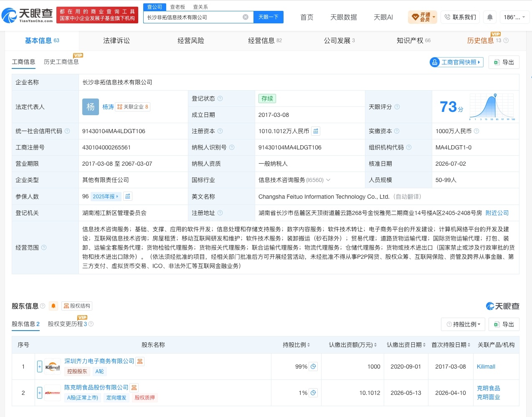Show help for 注册资本
532x417 pixels.
point(220,131)
